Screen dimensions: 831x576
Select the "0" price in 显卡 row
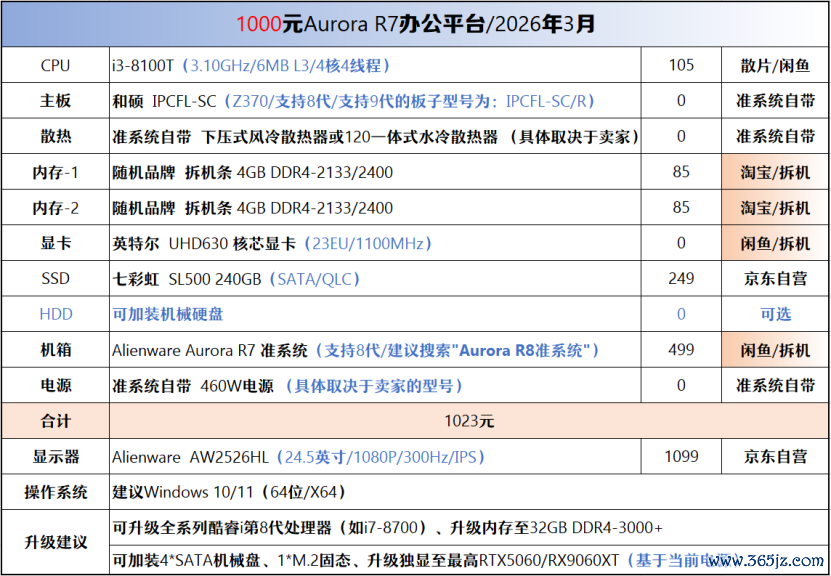coord(681,243)
